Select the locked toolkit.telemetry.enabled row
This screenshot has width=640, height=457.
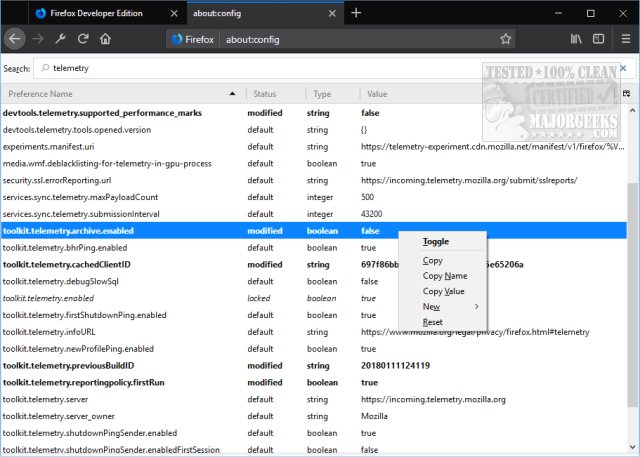(313, 298)
